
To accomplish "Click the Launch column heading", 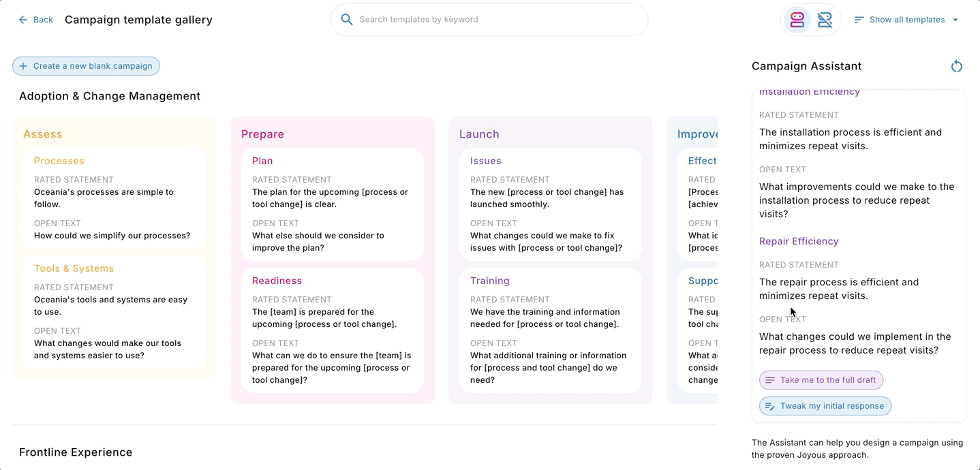I will [x=479, y=134].
